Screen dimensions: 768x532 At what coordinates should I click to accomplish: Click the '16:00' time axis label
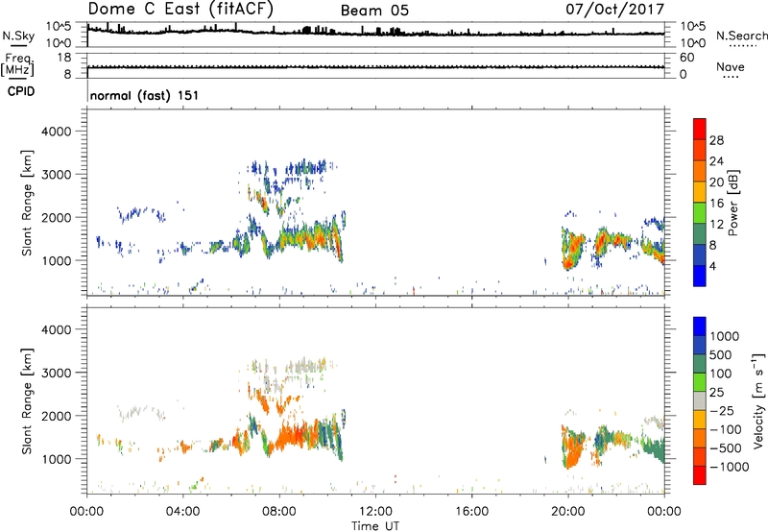pos(471,512)
